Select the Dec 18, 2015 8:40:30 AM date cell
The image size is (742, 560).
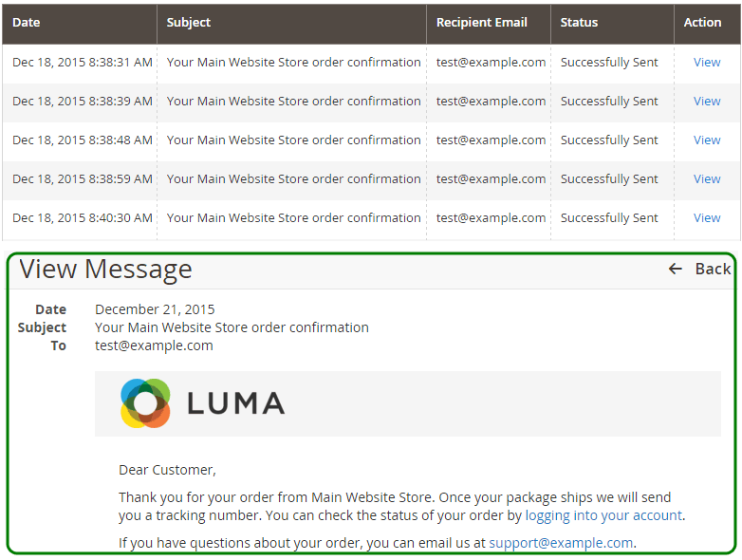click(83, 217)
